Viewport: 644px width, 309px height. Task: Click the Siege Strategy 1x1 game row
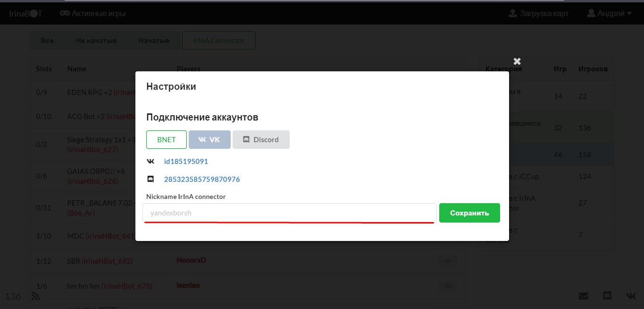click(x=247, y=145)
